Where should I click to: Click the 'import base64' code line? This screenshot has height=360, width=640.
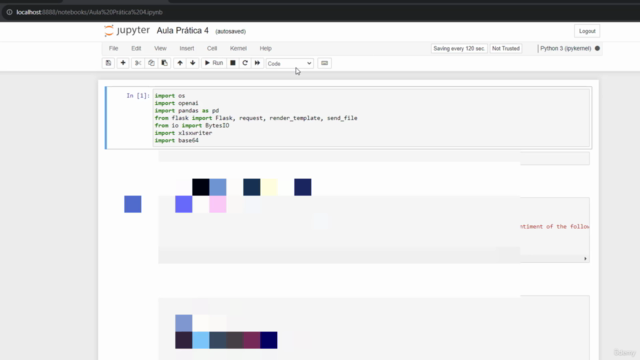(x=177, y=140)
